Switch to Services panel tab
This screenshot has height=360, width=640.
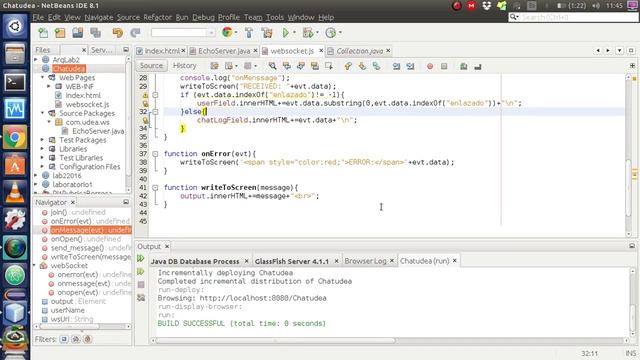(101, 50)
